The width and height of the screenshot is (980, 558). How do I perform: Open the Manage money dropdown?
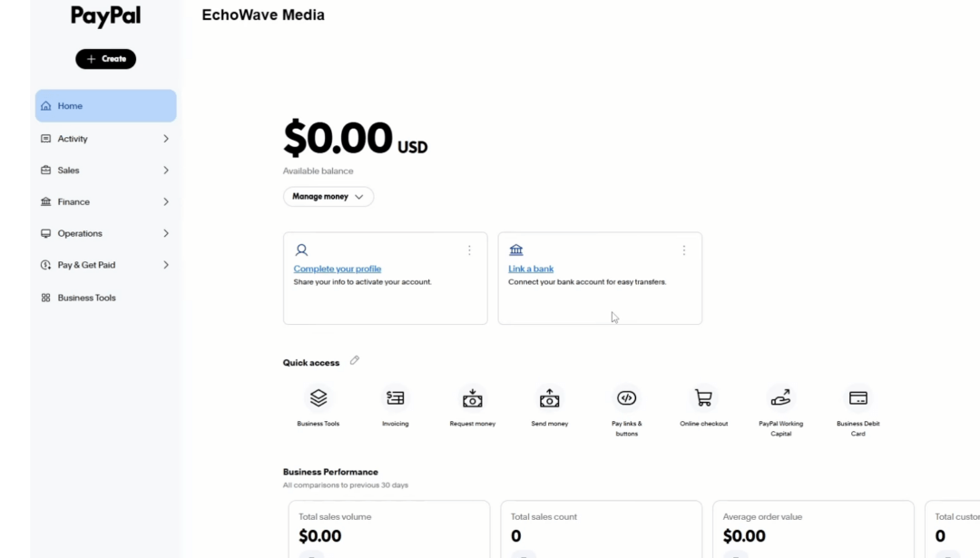pos(328,196)
